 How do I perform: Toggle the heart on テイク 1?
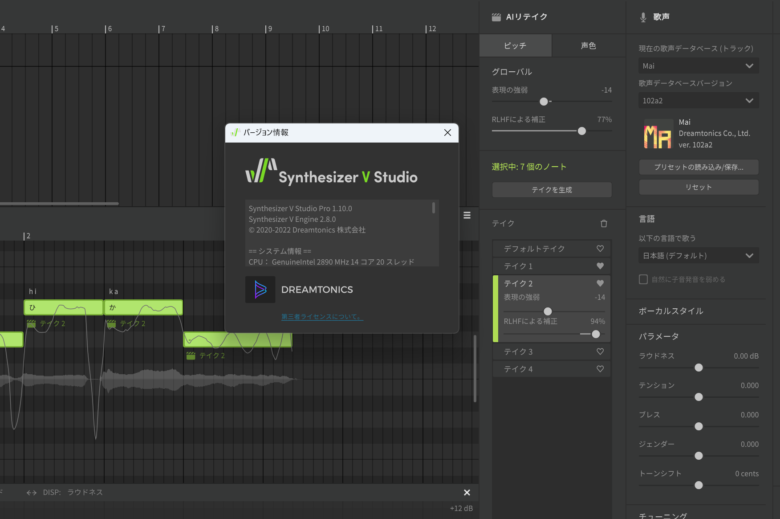(600, 266)
